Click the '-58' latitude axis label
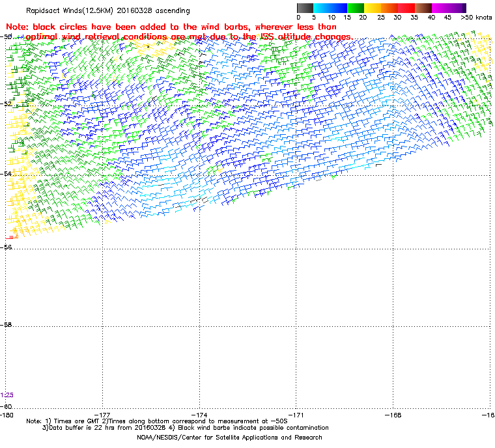 [x=6, y=324]
